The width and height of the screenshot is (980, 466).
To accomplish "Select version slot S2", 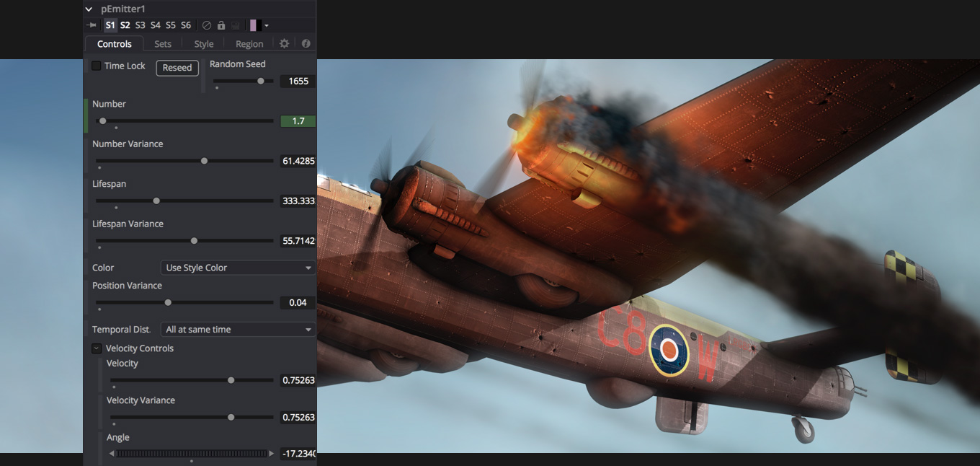I will 125,25.
